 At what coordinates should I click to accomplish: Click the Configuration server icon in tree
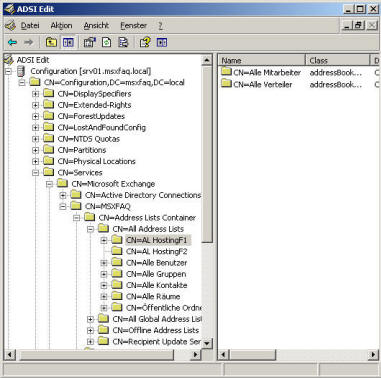21,71
